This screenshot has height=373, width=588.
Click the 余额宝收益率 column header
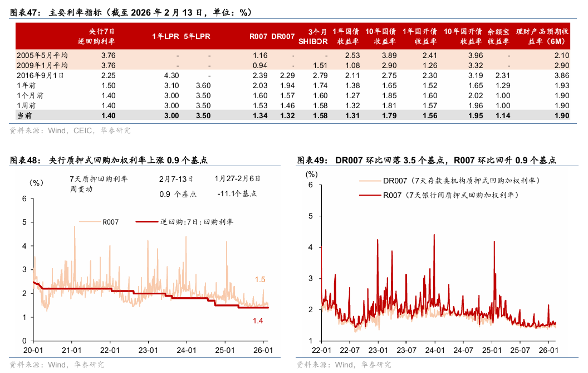click(x=498, y=36)
